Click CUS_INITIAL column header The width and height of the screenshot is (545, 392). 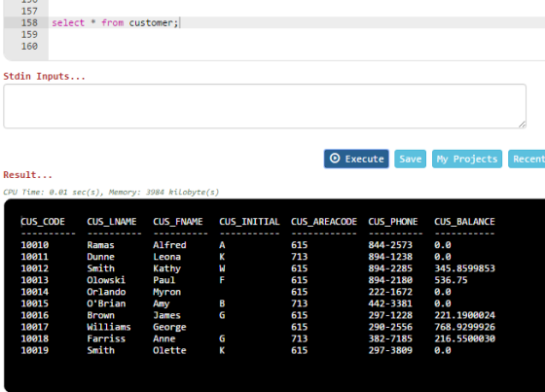click(249, 222)
